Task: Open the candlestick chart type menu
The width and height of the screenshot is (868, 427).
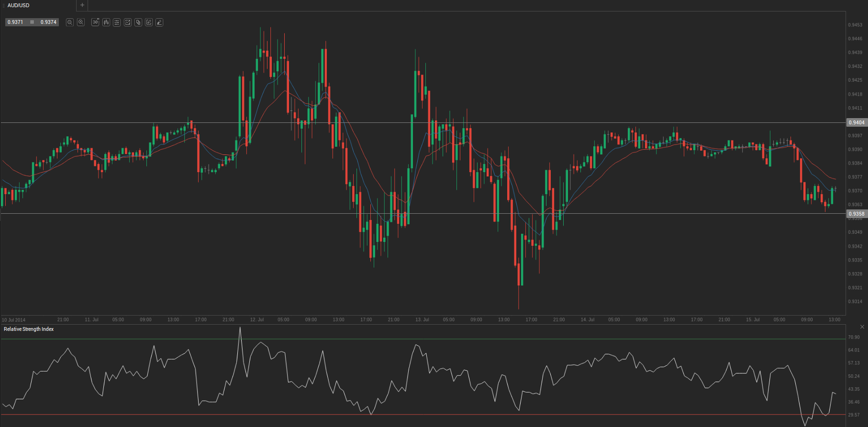Action: coord(106,22)
